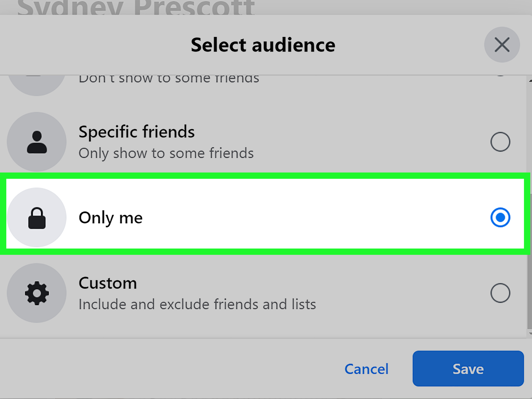Select the Custom radio button
532x399 pixels.
[x=500, y=293]
